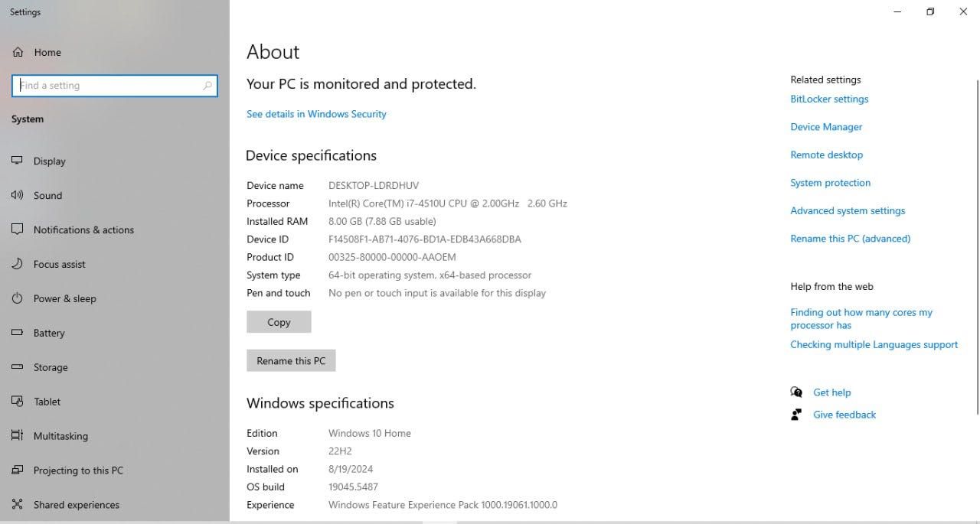Click the Home house icon
The width and height of the screenshot is (980, 524).
point(18,52)
